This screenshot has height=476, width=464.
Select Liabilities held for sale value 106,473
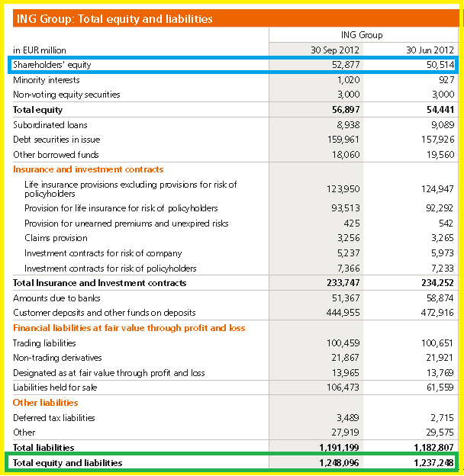tap(343, 388)
